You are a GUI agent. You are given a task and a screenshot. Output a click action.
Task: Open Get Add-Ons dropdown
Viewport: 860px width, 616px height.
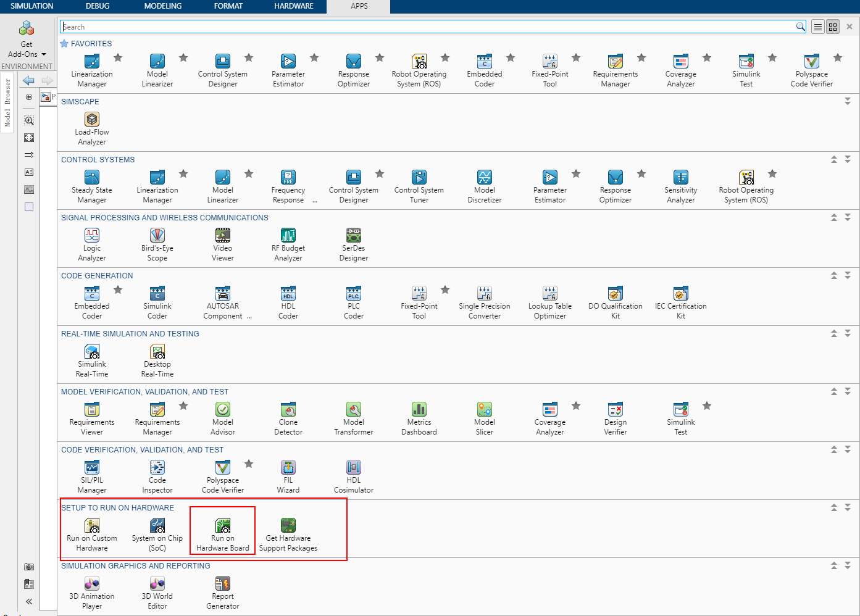(x=27, y=40)
